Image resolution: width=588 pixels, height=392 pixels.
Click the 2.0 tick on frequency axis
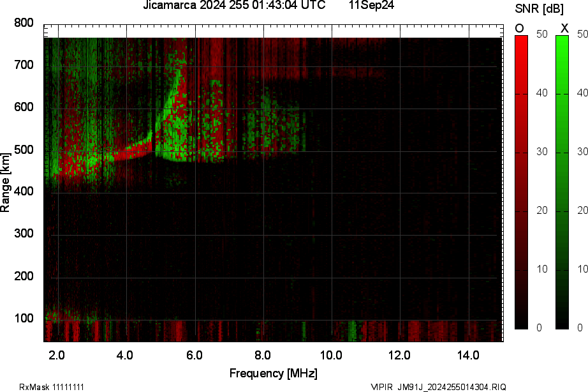coord(57,355)
